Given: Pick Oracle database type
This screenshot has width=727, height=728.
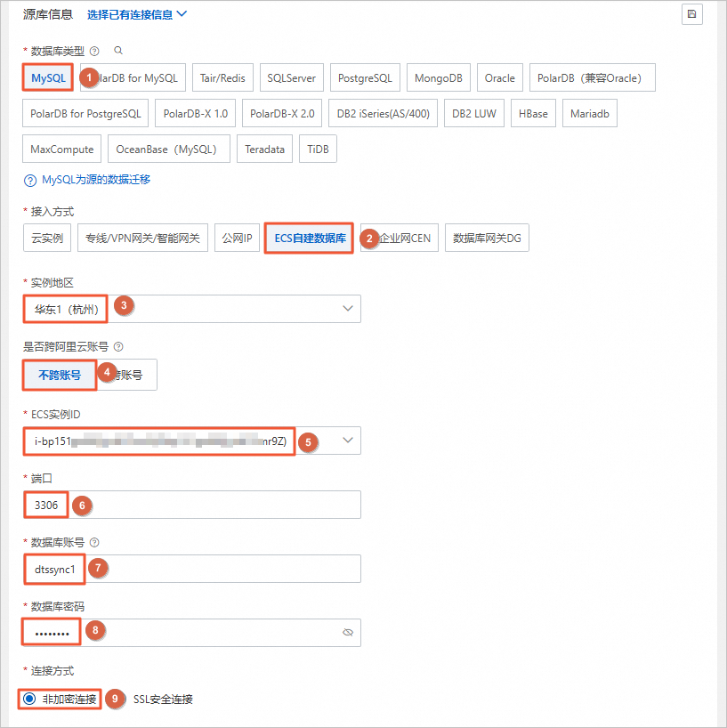Looking at the screenshot, I should tap(500, 77).
